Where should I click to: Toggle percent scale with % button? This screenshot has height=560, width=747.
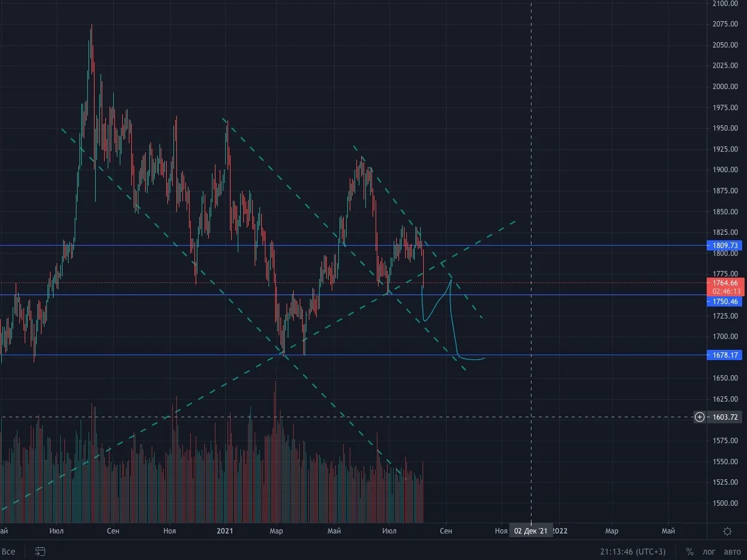[690, 552]
